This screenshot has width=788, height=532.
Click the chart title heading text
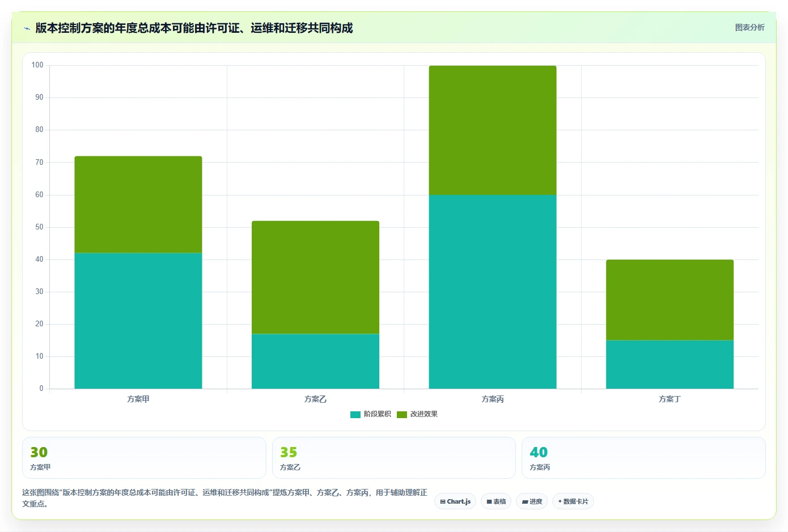(194, 28)
